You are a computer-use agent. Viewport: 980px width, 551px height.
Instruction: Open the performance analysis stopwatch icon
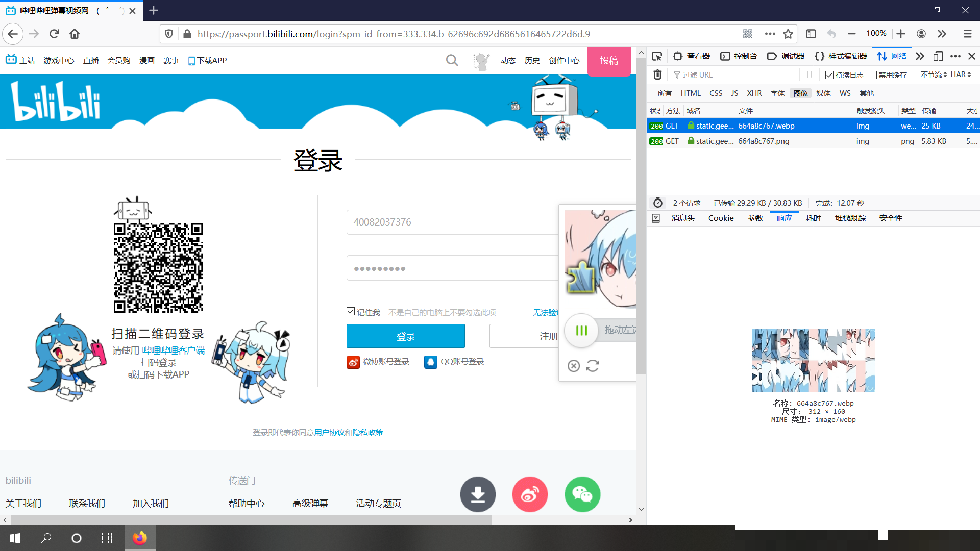point(658,203)
